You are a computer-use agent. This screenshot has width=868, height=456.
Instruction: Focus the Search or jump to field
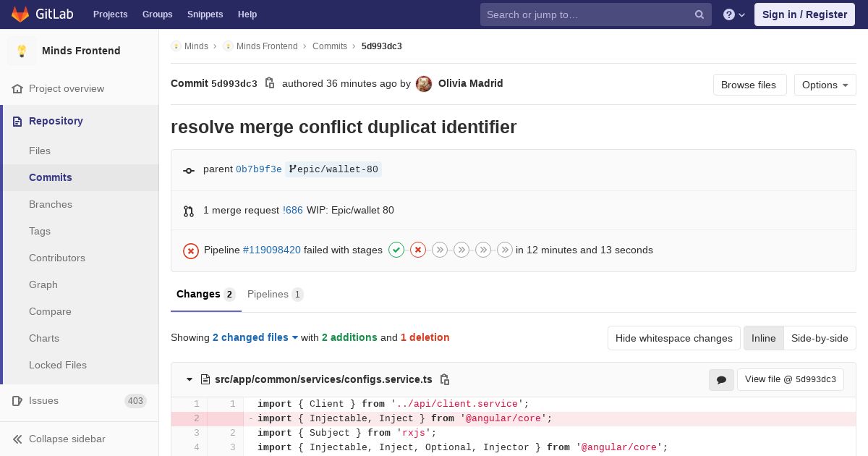tap(596, 14)
